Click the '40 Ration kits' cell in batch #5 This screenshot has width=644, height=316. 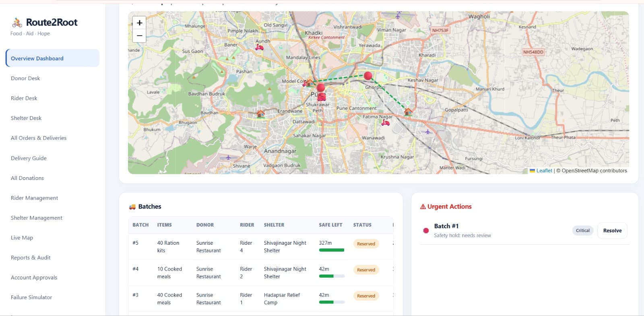168,247
